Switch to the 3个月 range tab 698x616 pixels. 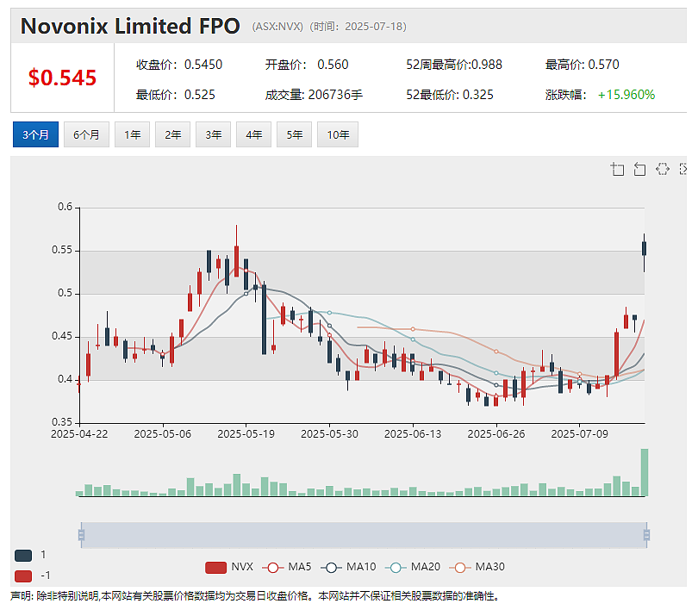[x=35, y=134]
